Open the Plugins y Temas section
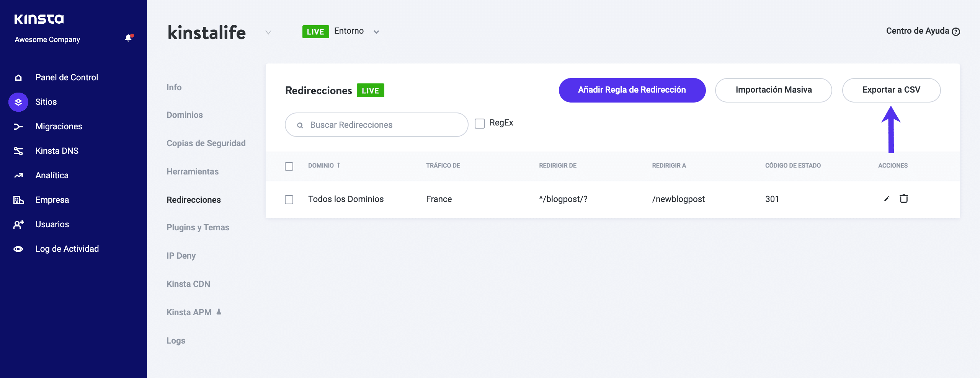The width and height of the screenshot is (980, 378). coord(198,227)
